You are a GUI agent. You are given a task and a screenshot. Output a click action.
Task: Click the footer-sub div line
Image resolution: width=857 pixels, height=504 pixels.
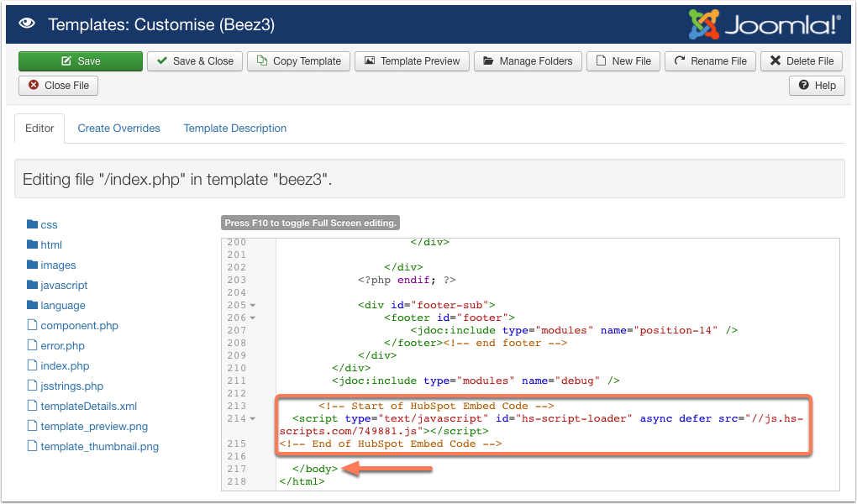click(426, 305)
